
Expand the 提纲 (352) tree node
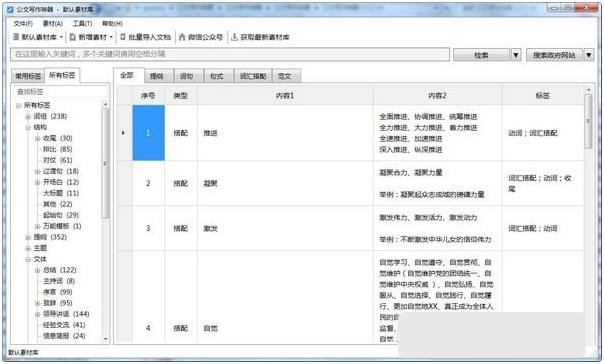coord(28,237)
